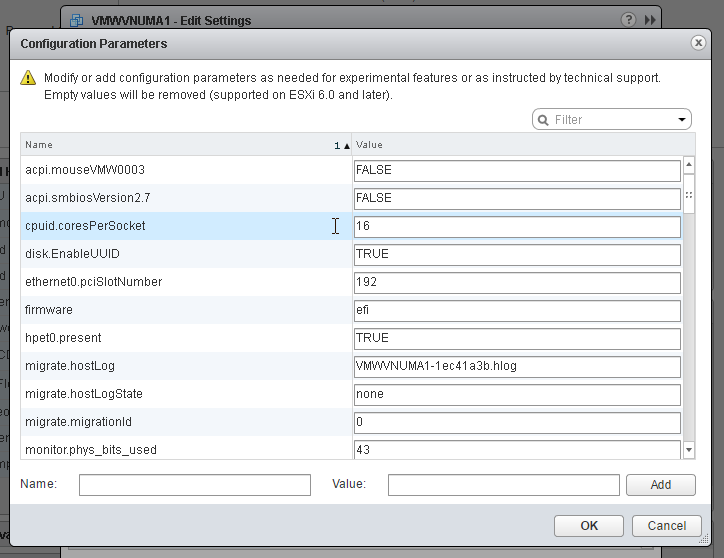
Task: Select the firmware parameter row
Action: [185, 310]
